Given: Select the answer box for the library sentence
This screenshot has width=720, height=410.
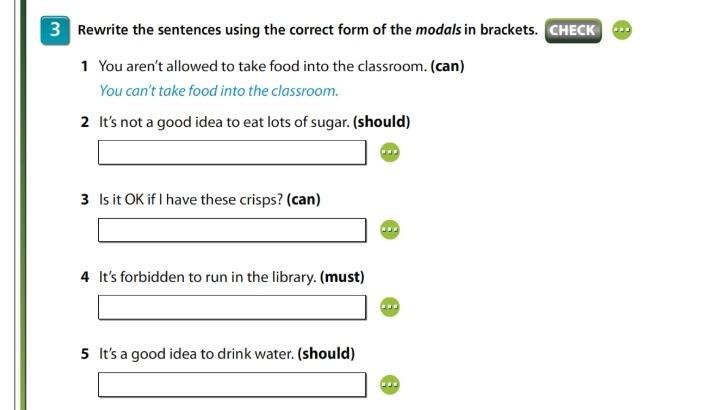Looking at the screenshot, I should pyautogui.click(x=232, y=307).
